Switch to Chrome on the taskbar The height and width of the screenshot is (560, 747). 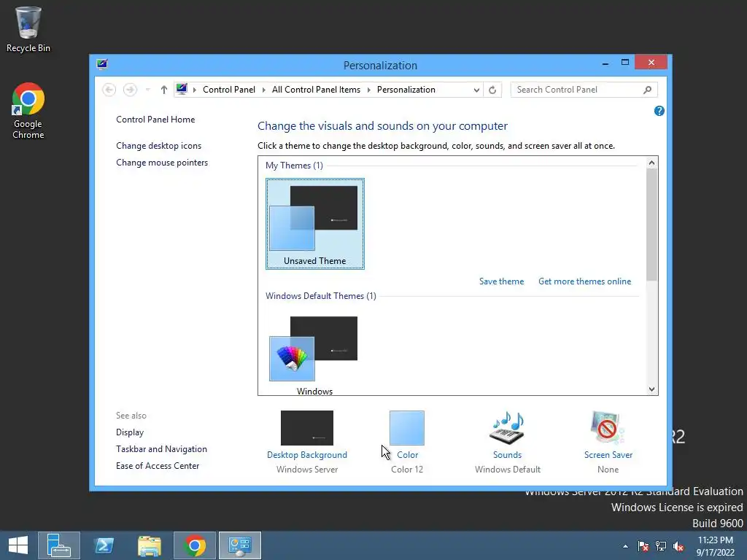click(x=194, y=545)
